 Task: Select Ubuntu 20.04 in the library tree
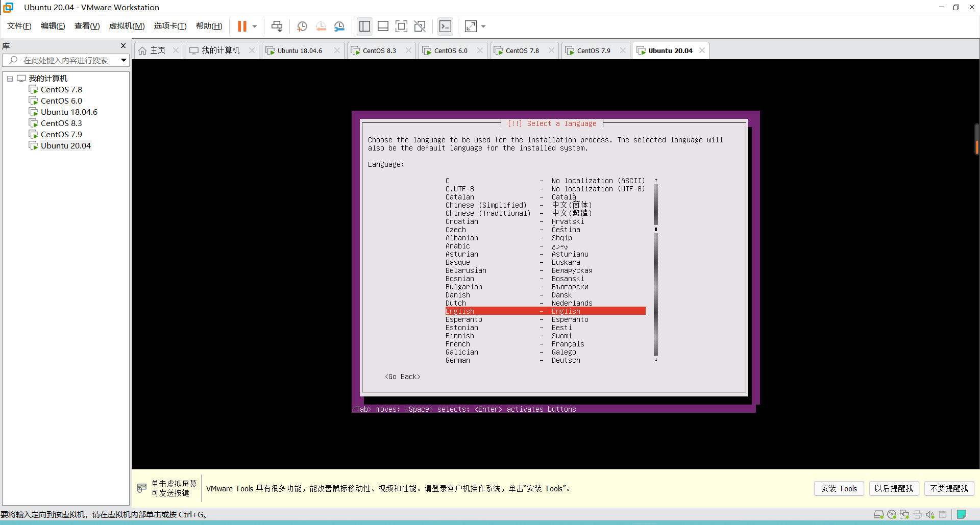66,146
